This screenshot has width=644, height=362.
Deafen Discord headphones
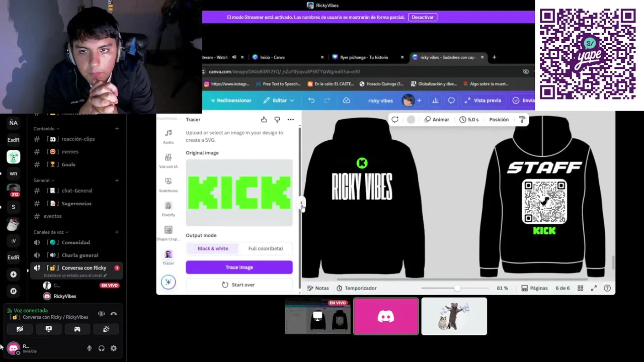click(x=101, y=348)
